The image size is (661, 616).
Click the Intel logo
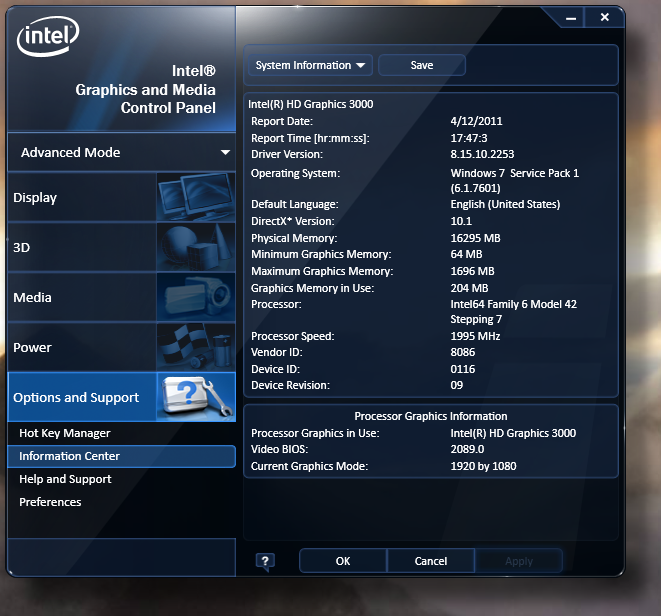[x=48, y=36]
